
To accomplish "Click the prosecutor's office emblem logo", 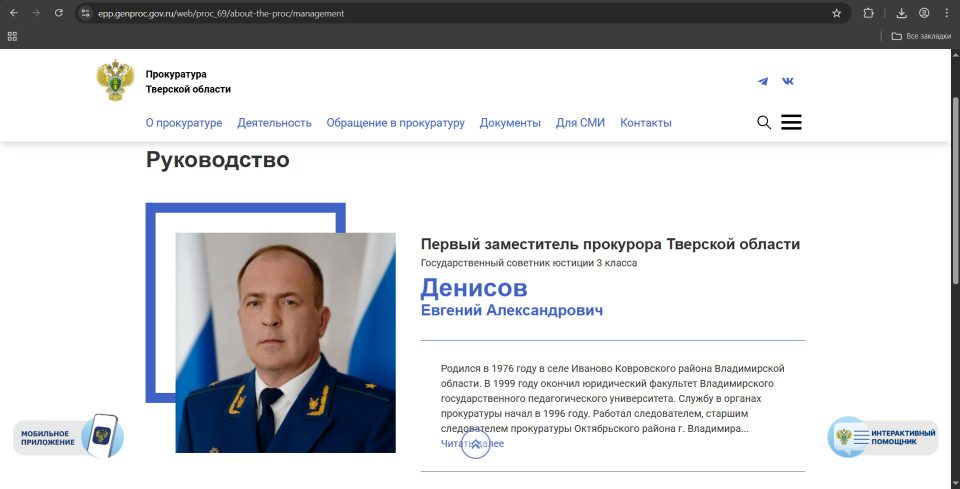I will pos(115,81).
